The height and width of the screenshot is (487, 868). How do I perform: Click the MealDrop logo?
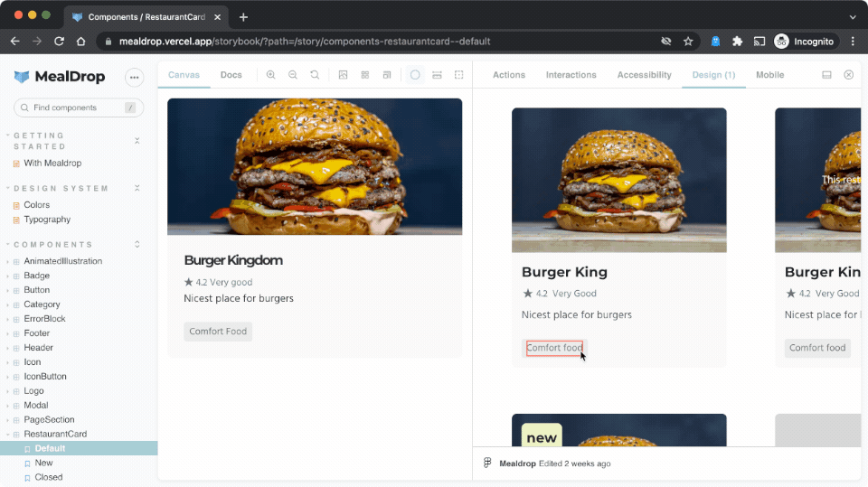tap(60, 77)
